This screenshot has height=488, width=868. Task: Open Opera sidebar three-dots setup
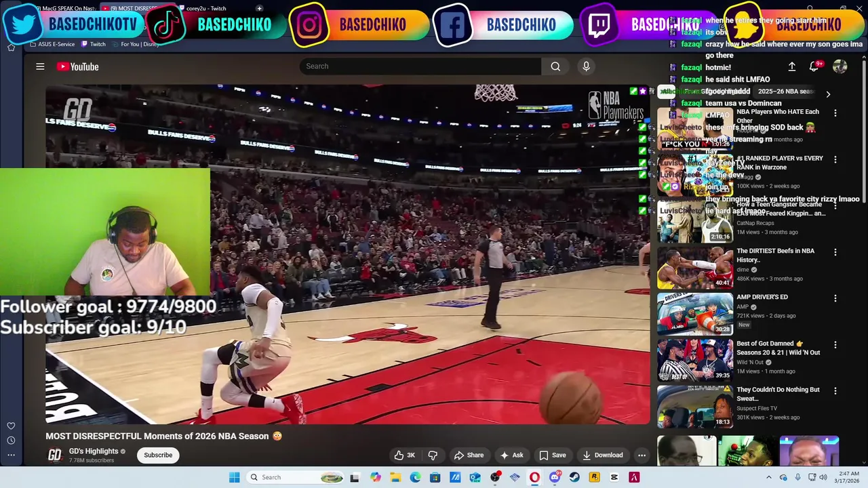pyautogui.click(x=11, y=454)
